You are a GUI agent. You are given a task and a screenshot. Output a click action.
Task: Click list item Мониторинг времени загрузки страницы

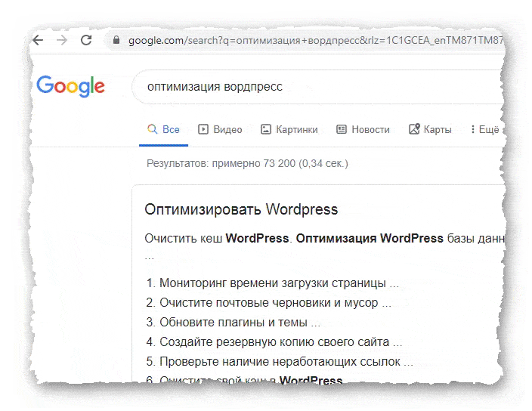click(273, 283)
